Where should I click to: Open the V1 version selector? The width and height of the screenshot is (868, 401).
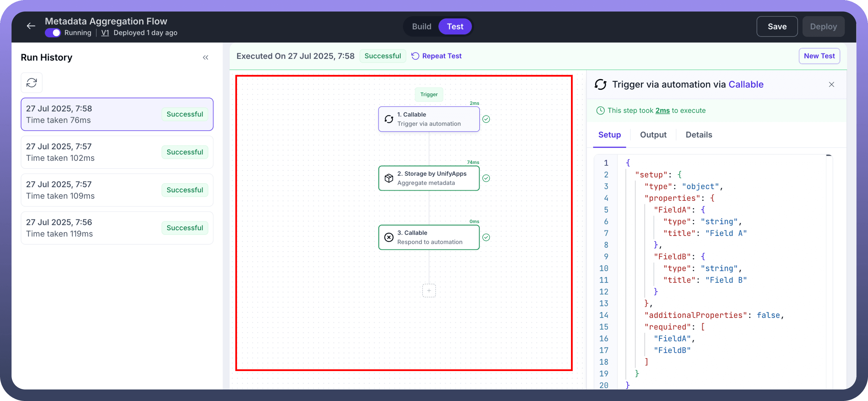(105, 33)
